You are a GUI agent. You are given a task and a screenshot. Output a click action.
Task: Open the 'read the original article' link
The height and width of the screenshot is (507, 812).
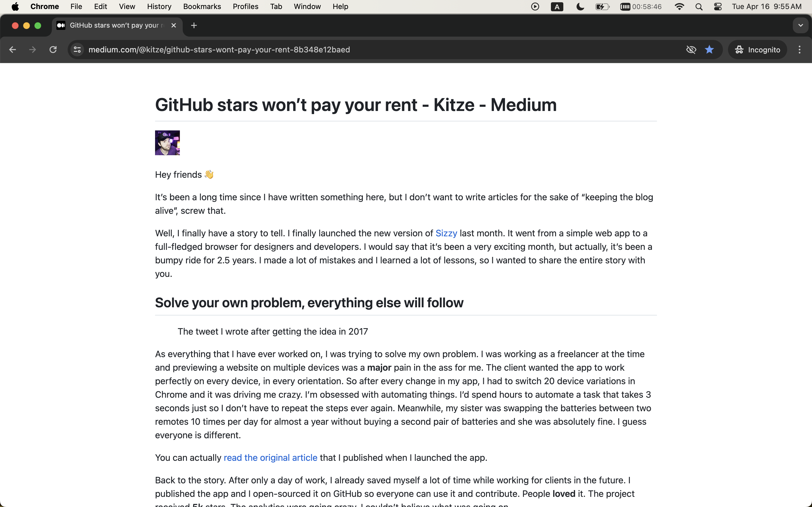click(270, 458)
